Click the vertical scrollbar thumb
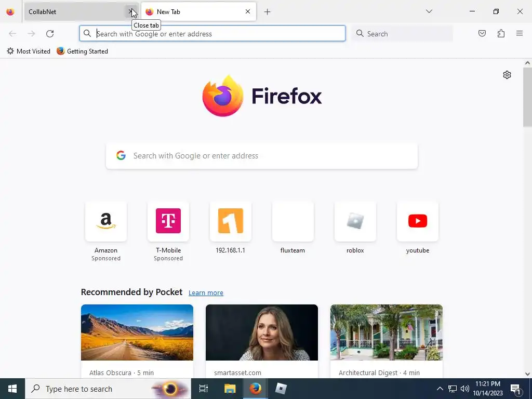This screenshot has height=399, width=532. point(527,97)
